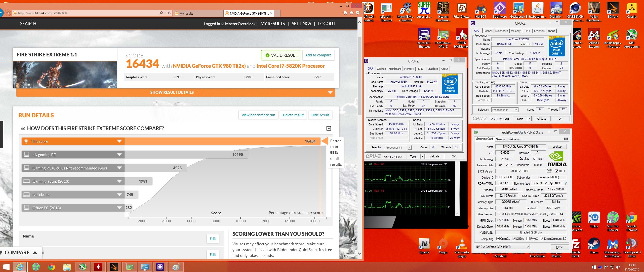Open the Internet Explorer tools gear
The image size is (644, 272).
tap(357, 13)
